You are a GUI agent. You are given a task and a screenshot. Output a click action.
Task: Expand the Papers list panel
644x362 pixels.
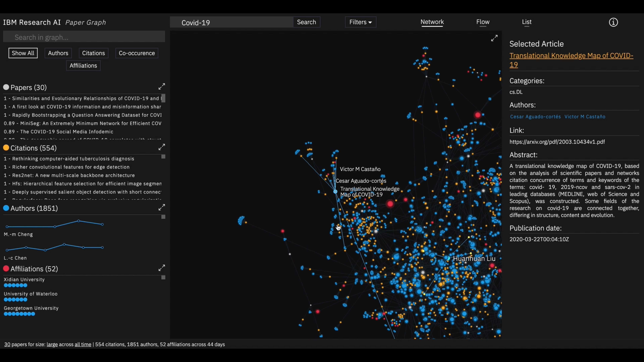point(162,86)
